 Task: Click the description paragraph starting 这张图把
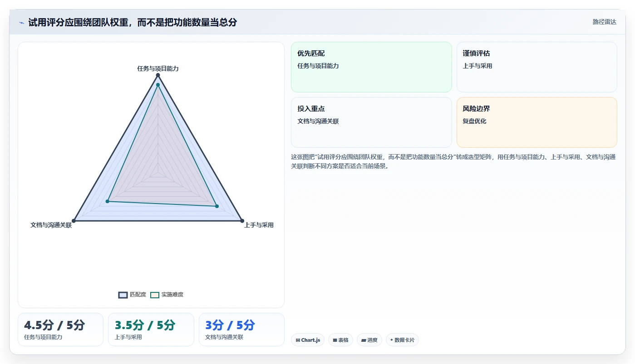[x=453, y=161]
